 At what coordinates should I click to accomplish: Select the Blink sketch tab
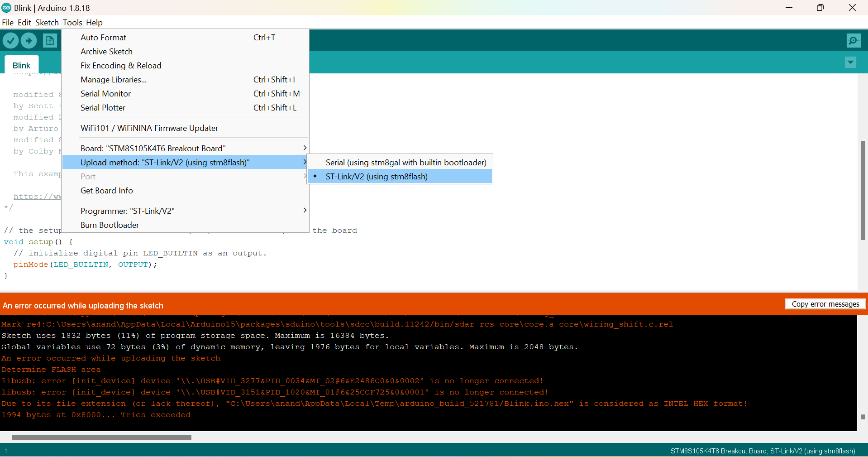click(21, 65)
